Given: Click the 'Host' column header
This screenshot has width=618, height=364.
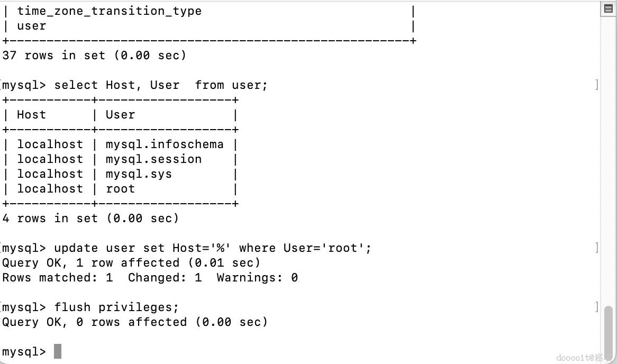Looking at the screenshot, I should click(x=31, y=115).
